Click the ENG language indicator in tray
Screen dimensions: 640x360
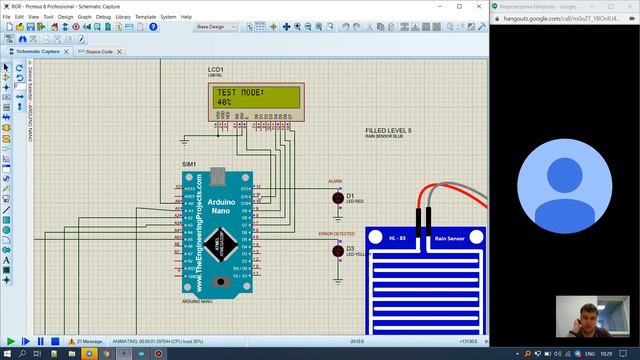pos(590,354)
